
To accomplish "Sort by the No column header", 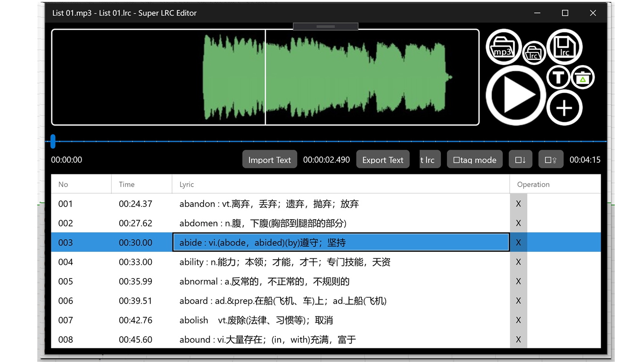I will 63,184.
